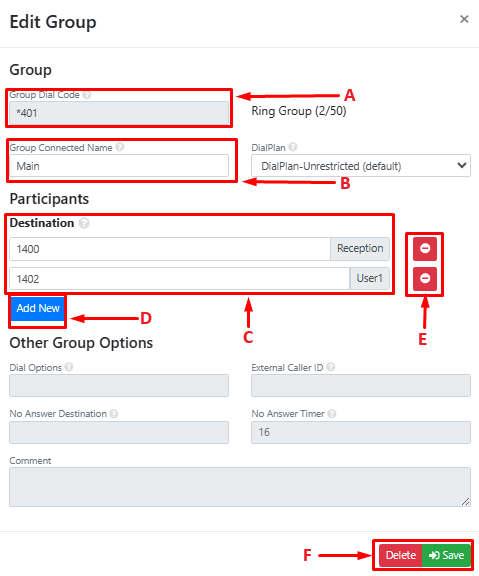Show help for Group Connected Name
The height and width of the screenshot is (576, 479).
click(x=120, y=147)
